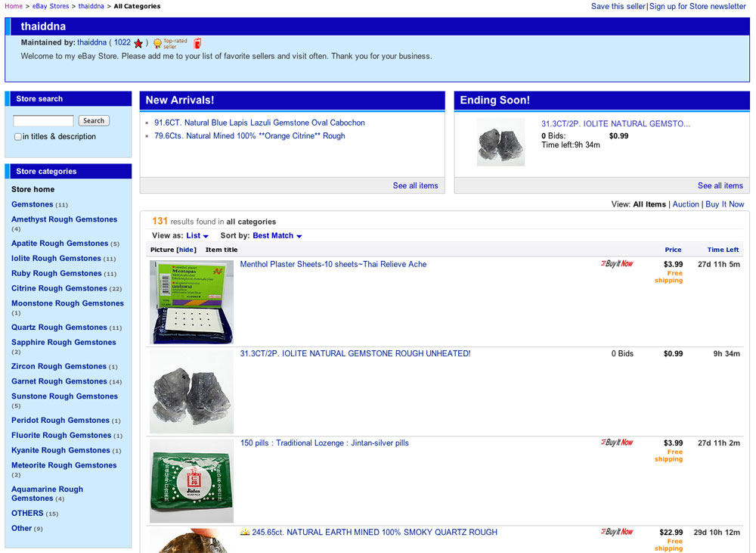Image resolution: width=756 pixels, height=553 pixels.
Task: Switch view to Buy It Now items
Action: [725, 204]
